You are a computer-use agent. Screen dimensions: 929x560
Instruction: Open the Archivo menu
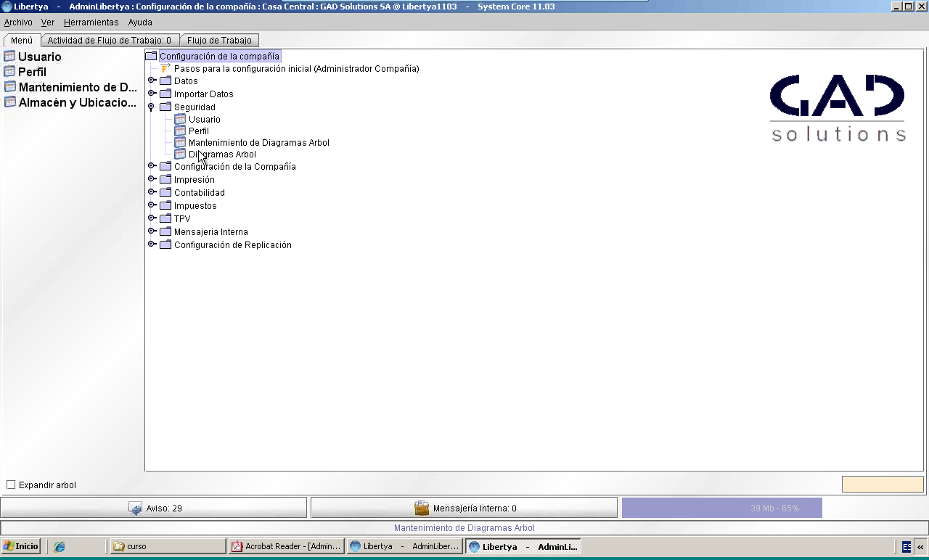point(18,22)
